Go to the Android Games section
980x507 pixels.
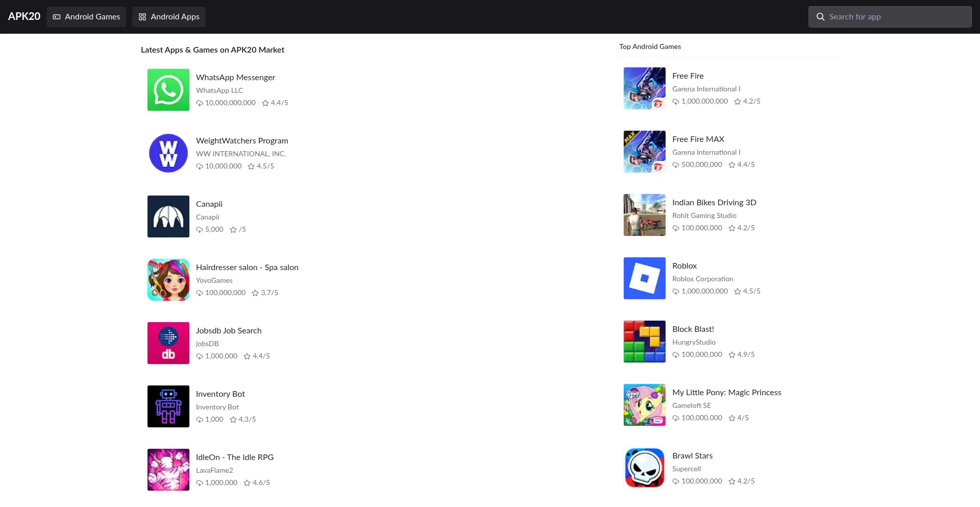point(86,17)
